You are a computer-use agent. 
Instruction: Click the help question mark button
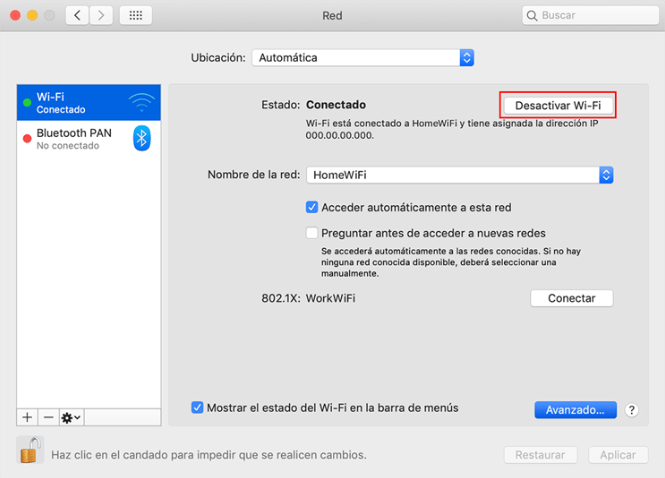coord(631,410)
